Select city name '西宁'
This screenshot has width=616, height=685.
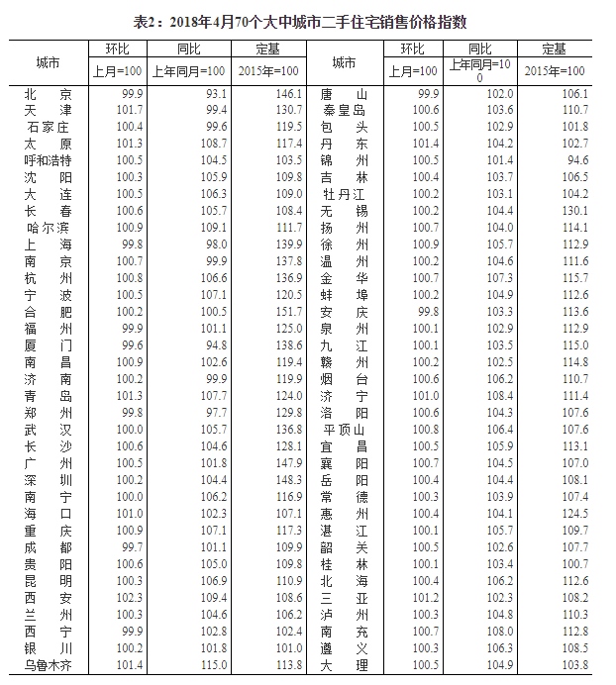tap(49, 632)
